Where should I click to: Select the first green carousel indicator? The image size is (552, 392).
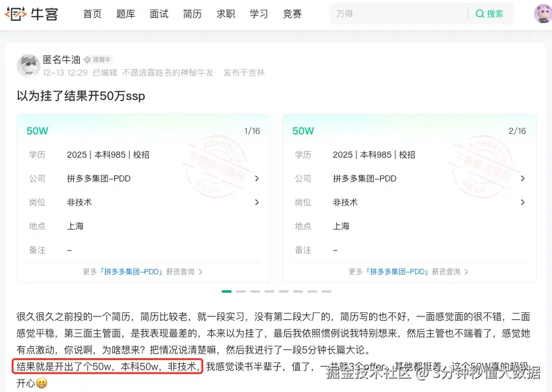227,291
